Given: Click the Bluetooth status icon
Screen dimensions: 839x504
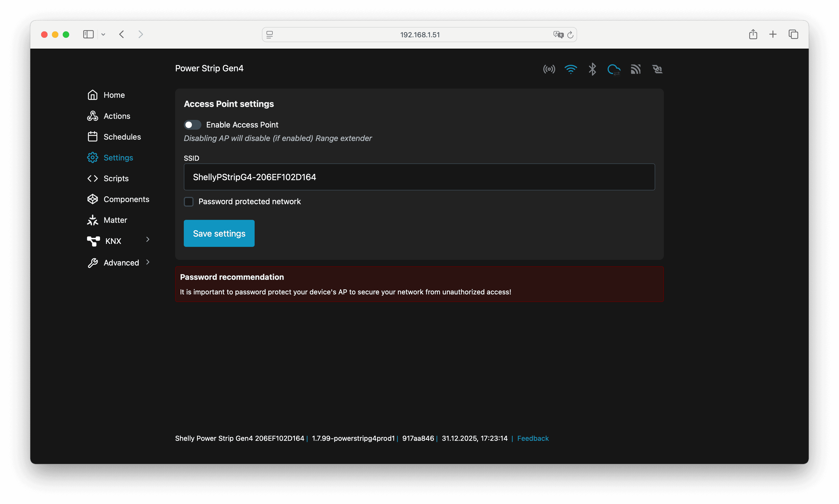Looking at the screenshot, I should (x=592, y=69).
